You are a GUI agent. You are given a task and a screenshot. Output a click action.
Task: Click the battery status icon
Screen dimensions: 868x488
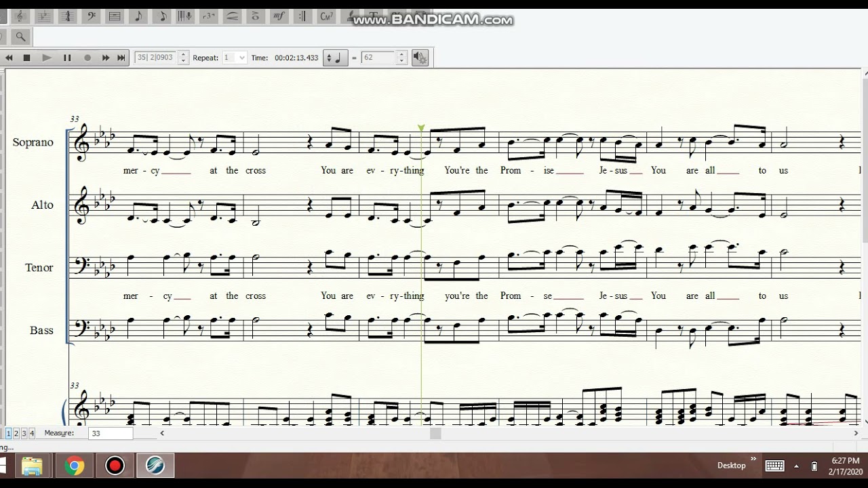[x=814, y=466]
